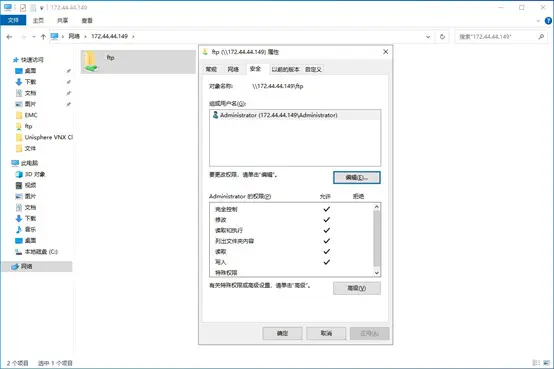Click network computer icon in address bar
This screenshot has width=554, height=369.
click(x=54, y=36)
